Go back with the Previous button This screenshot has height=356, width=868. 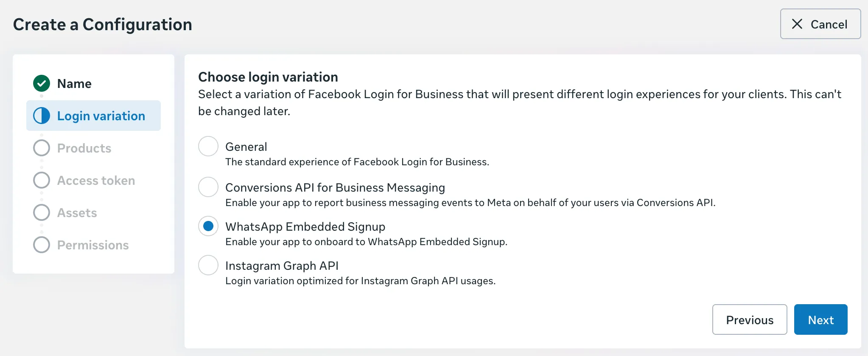[749, 320]
